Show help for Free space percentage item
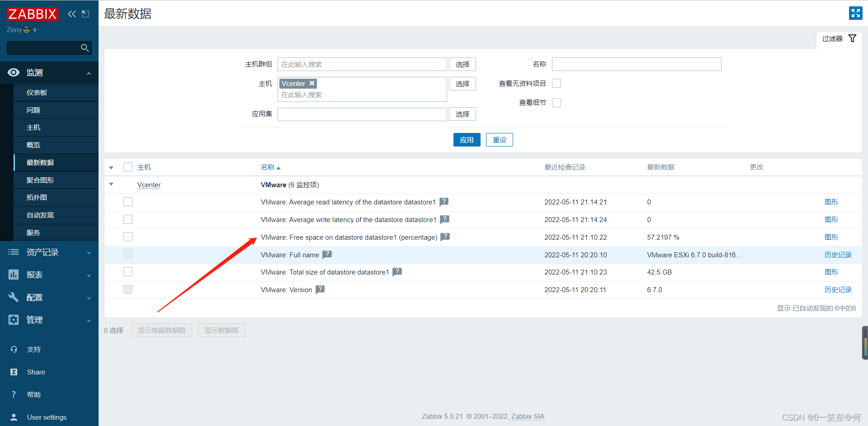Viewport: 868px width, 426px height. [445, 237]
